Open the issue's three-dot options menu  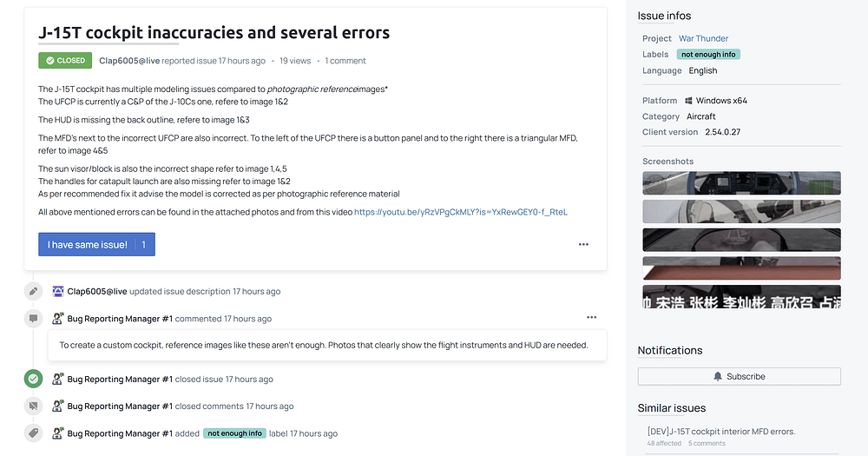(583, 244)
